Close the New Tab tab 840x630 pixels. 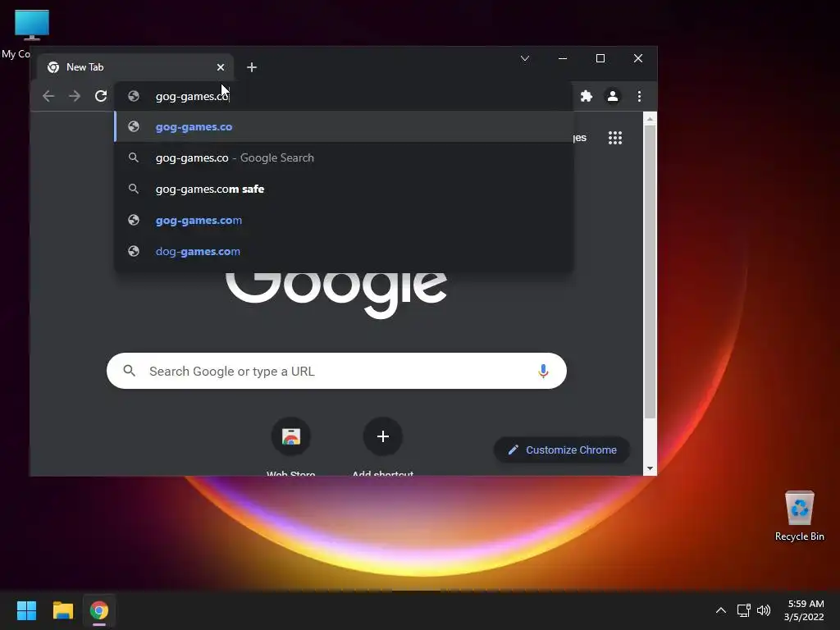(x=221, y=67)
